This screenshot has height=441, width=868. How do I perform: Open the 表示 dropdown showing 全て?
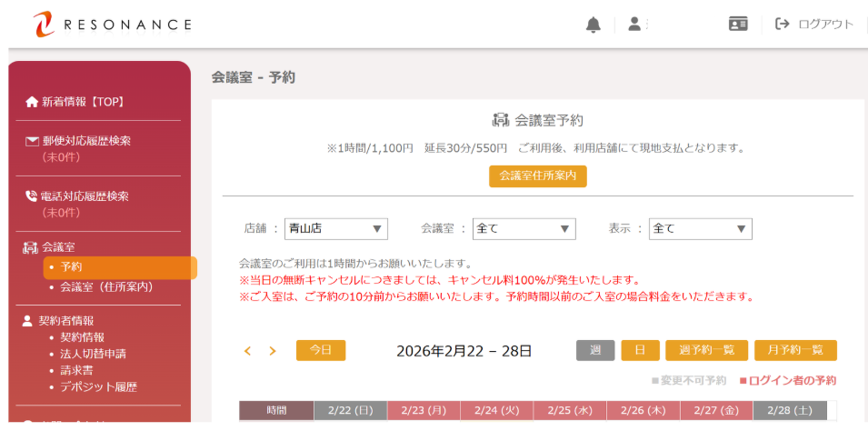700,229
